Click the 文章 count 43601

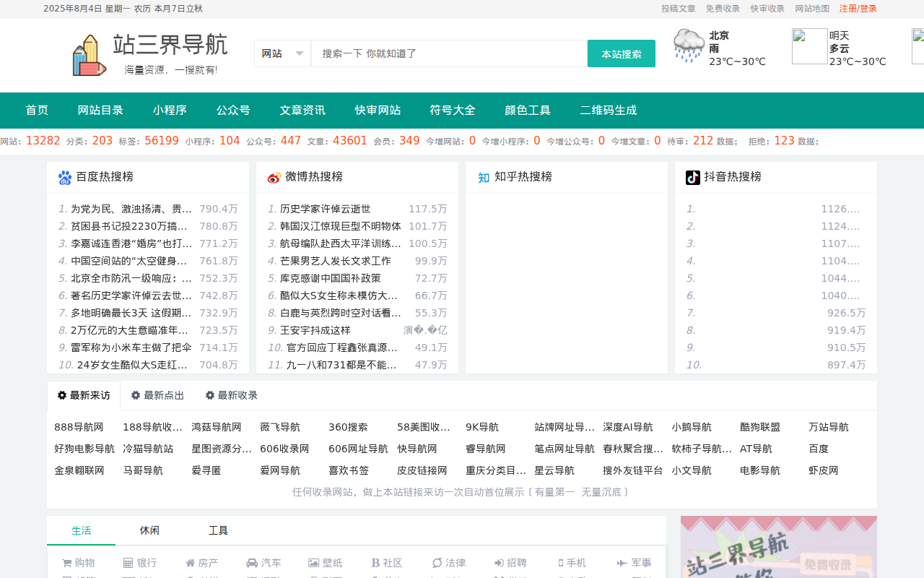[350, 141]
